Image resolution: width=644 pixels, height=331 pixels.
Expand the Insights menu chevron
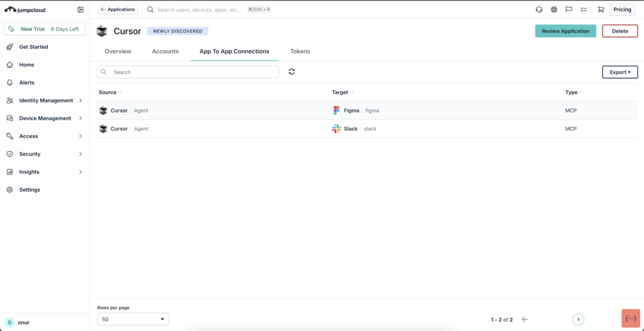point(80,172)
